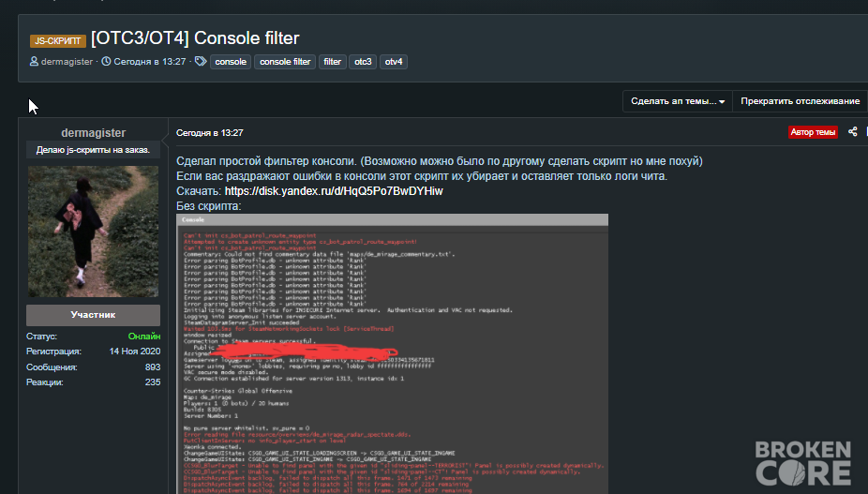
Task: Open dermagister profile name in sidebar
Action: 94,133
